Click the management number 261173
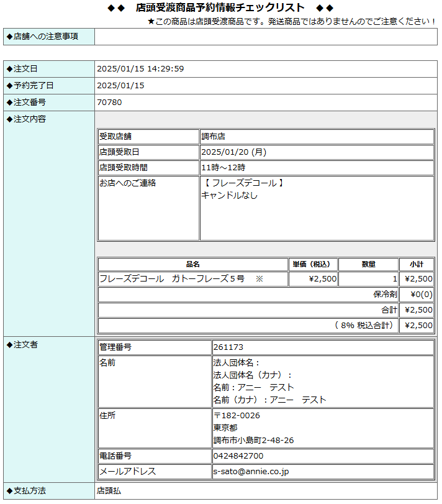This screenshot has height=504, width=442. click(228, 347)
